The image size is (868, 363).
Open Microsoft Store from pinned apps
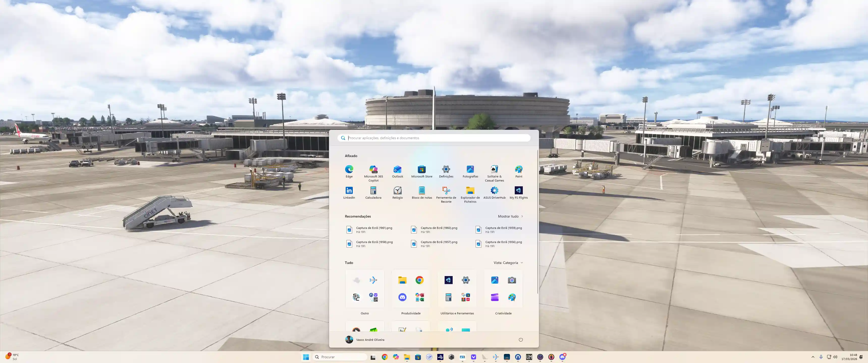pyautogui.click(x=422, y=171)
